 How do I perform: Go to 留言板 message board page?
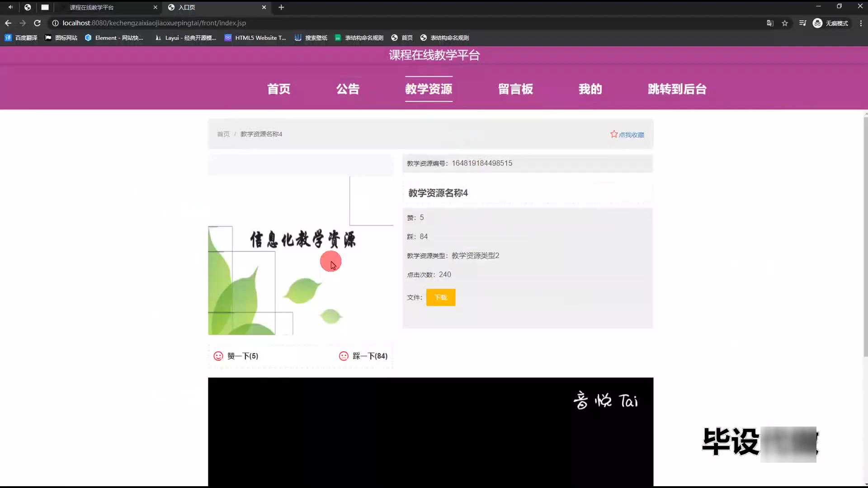[515, 89]
